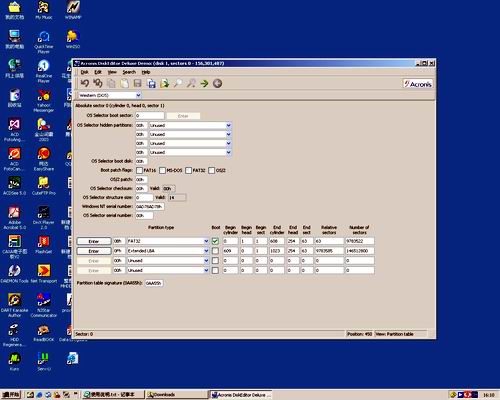Viewport: 500px width, 400px height.
Task: Open the Search menu
Action: (x=129, y=72)
